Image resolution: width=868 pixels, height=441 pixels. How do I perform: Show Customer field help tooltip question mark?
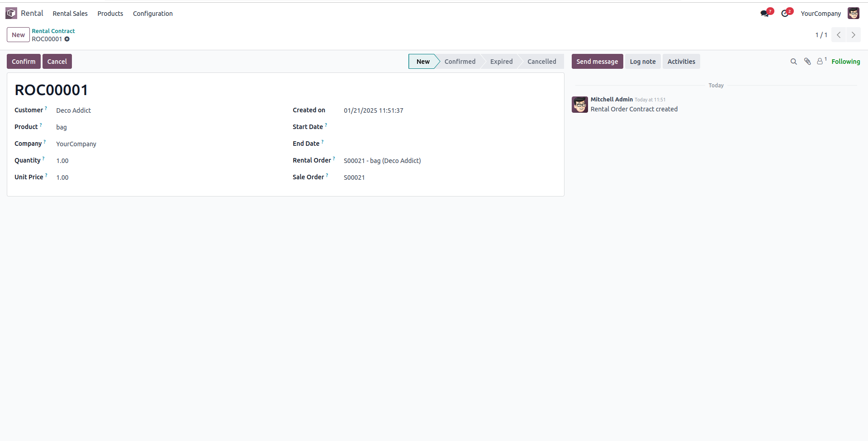(46, 108)
